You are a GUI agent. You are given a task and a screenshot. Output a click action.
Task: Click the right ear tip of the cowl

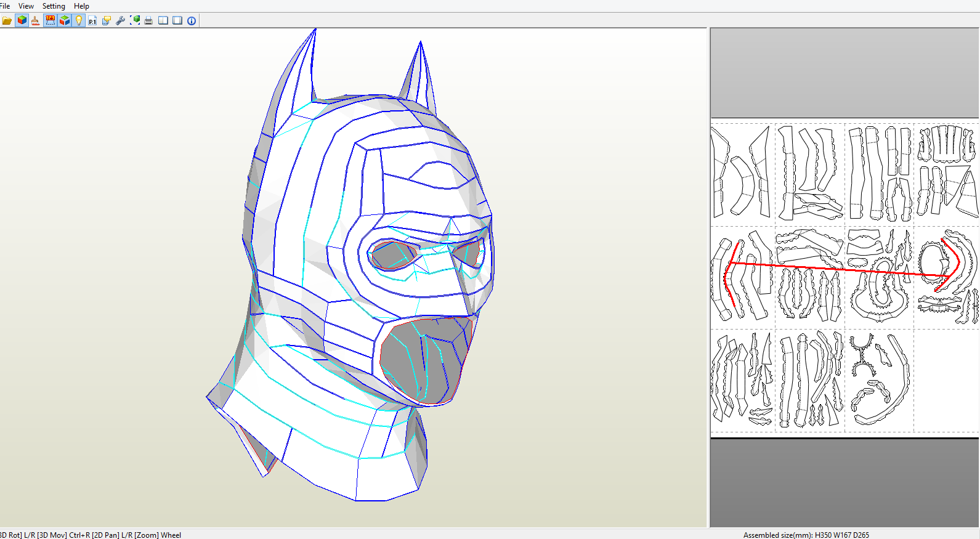(421, 44)
